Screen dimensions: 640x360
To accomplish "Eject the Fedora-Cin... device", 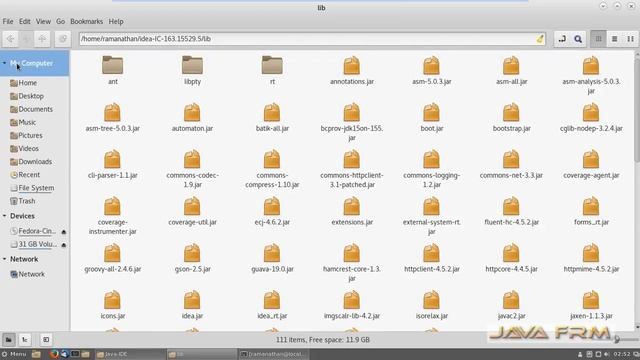I will tap(64, 232).
